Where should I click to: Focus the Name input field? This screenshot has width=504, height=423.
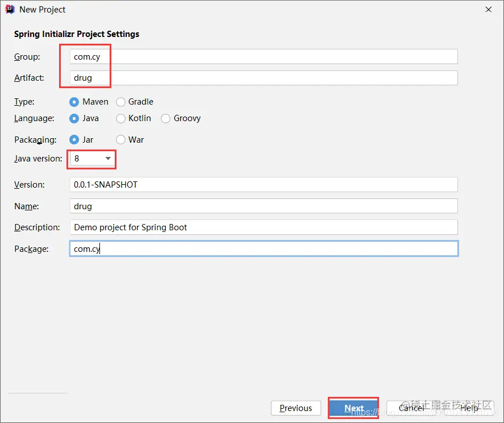point(264,206)
